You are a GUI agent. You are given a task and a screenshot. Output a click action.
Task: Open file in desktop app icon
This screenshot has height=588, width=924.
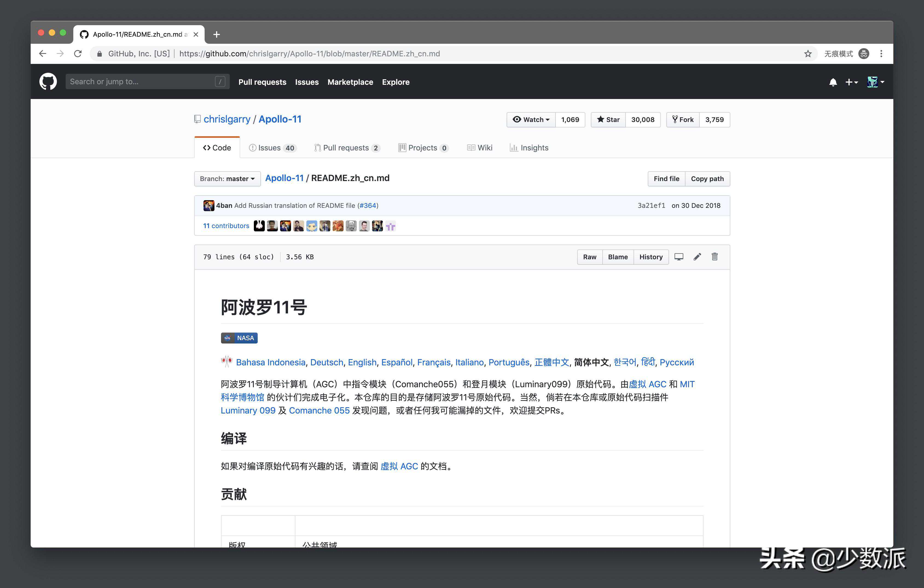coord(678,257)
